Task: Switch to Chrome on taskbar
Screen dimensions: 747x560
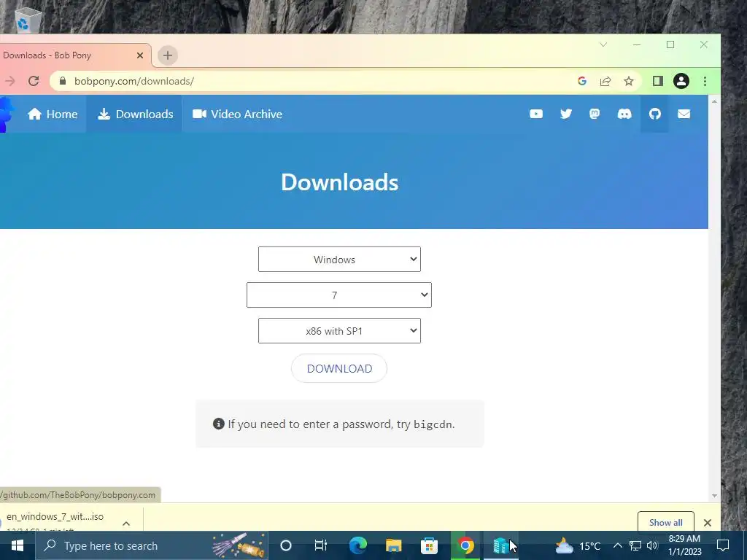Action: pos(465,545)
